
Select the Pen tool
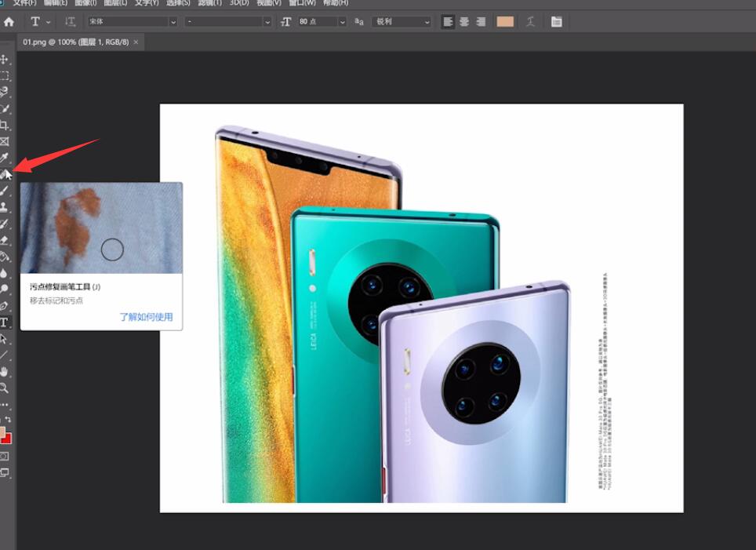pyautogui.click(x=5, y=305)
